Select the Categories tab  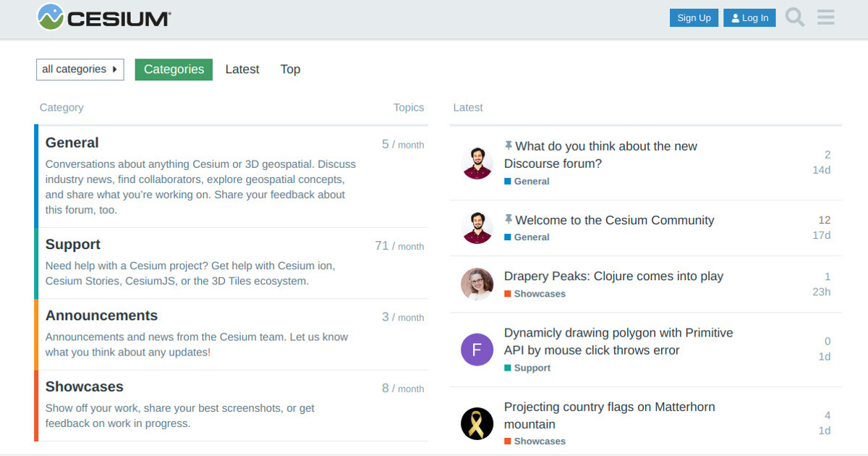coord(174,69)
